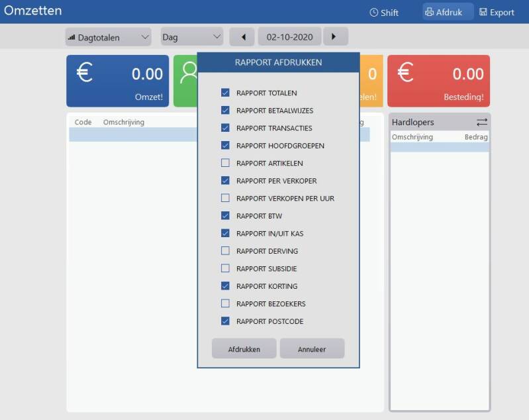Click the Code column header
The height and width of the screenshot is (420, 529).
pyautogui.click(x=83, y=122)
